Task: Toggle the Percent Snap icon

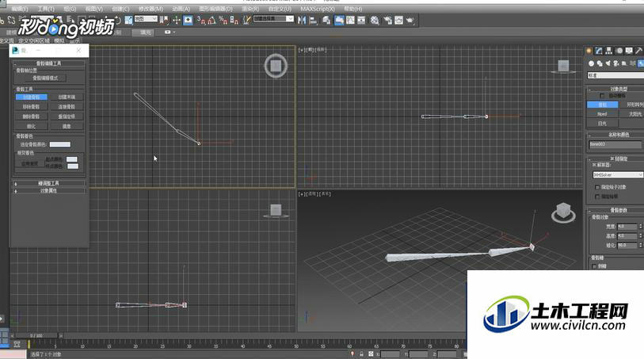Action: [223, 20]
